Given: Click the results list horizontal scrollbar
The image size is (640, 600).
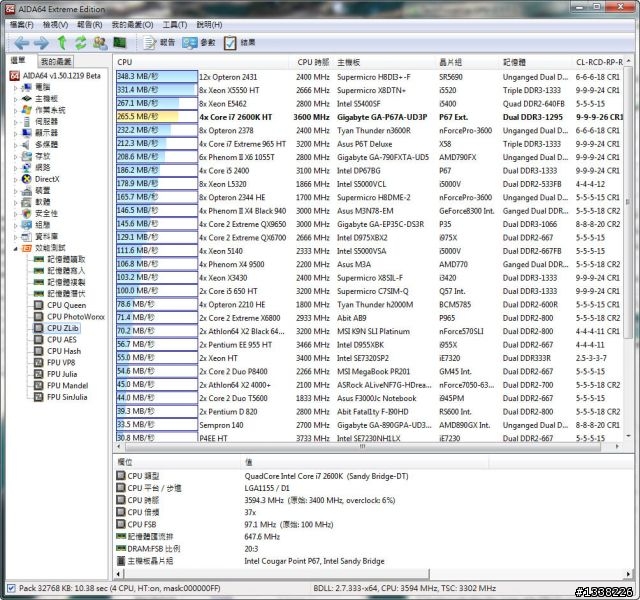Looking at the screenshot, I should 362,447.
